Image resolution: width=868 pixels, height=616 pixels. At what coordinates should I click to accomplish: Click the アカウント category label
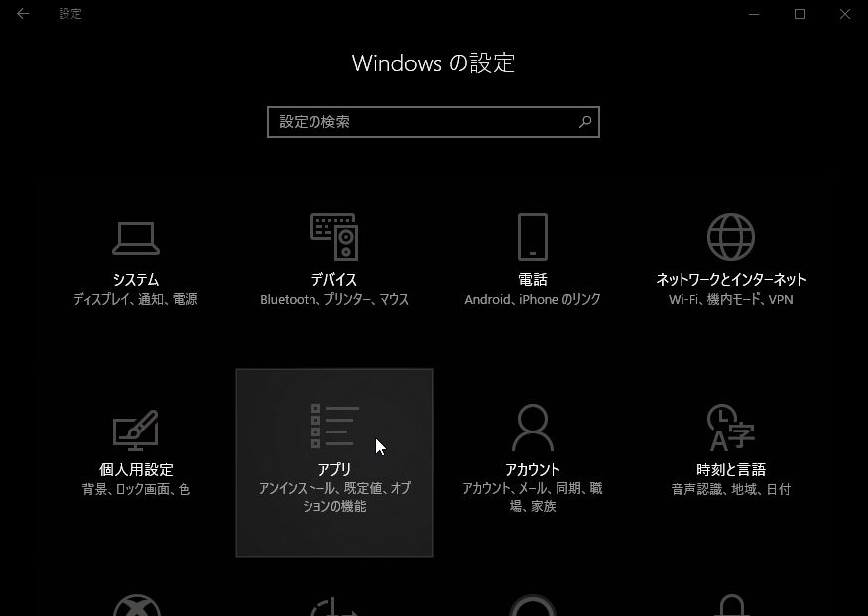(533, 470)
